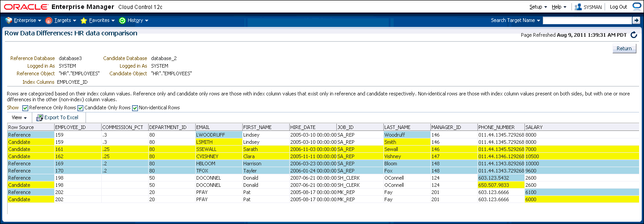644x224 pixels.
Task: Click the Return button
Action: coord(624,48)
